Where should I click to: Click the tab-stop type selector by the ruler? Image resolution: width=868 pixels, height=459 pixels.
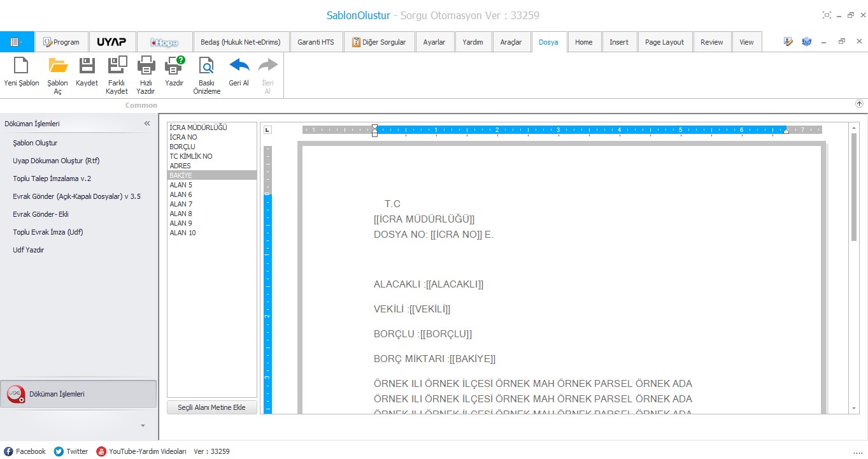pyautogui.click(x=267, y=130)
